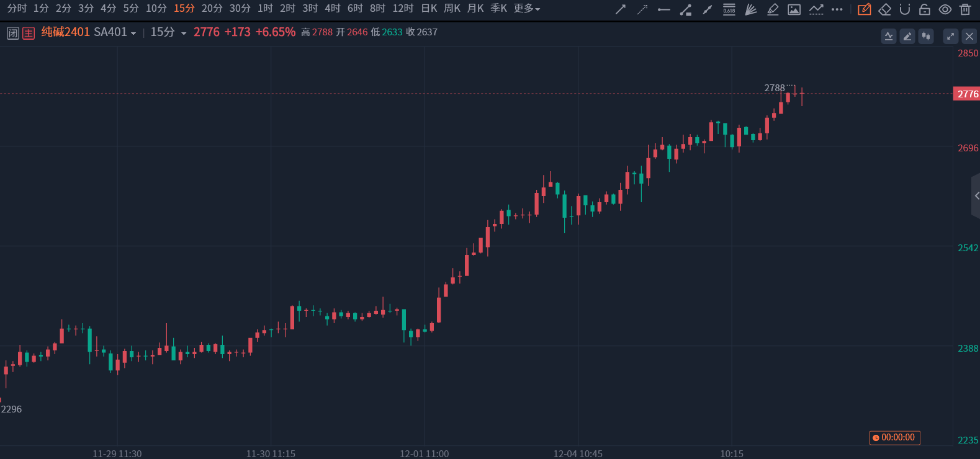Click the 2776 current price label on axis
Image resolution: width=980 pixels, height=459 pixels.
pyautogui.click(x=967, y=94)
